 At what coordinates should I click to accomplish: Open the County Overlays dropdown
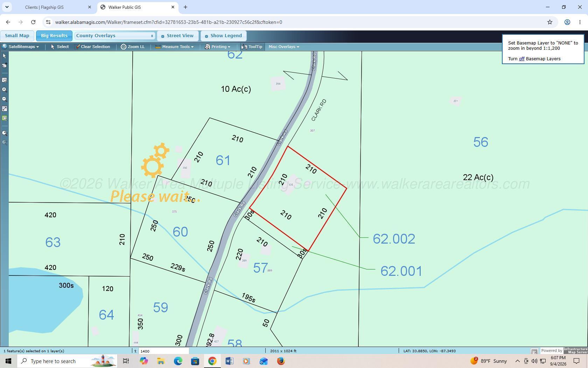click(115, 36)
